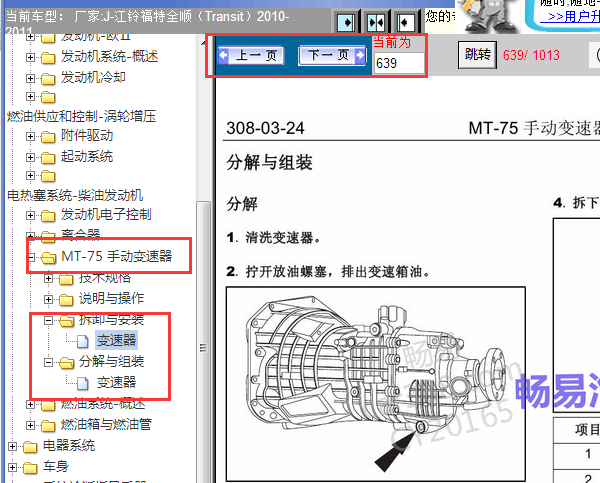Image resolution: width=600 pixels, height=483 pixels.
Task: Expand the 说明与操作 folder
Action: tap(48, 299)
